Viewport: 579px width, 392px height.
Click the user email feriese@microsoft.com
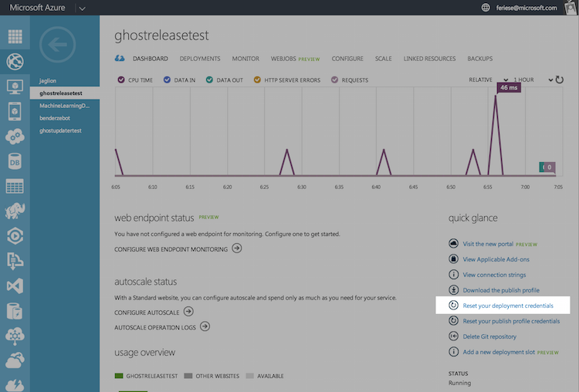[x=527, y=8]
